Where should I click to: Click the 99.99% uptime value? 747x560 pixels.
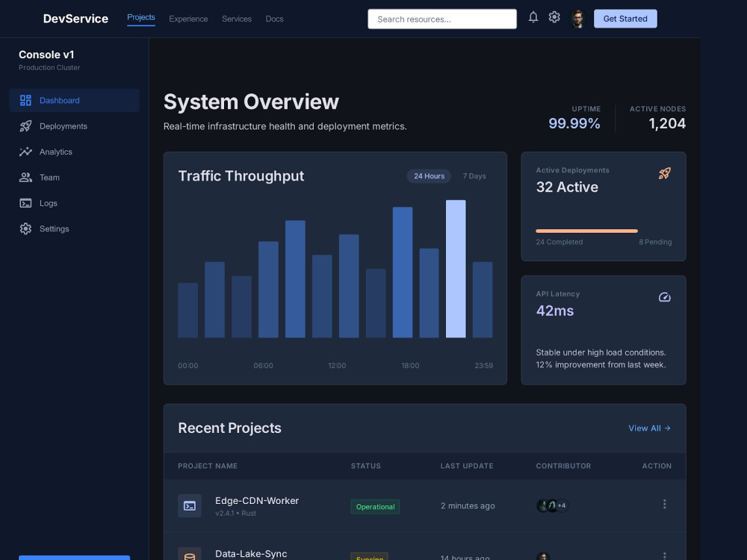(x=574, y=123)
